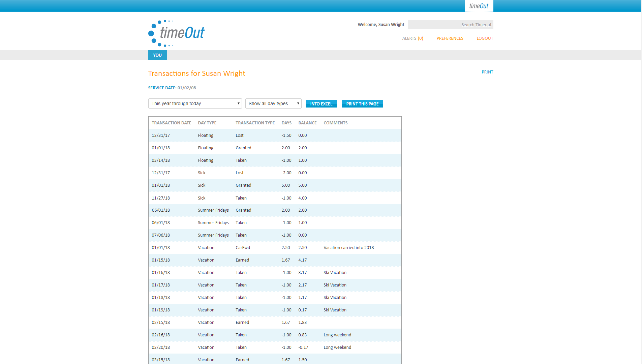This screenshot has width=642, height=364.
Task: Click the -1.50 days value
Action: [286, 135]
